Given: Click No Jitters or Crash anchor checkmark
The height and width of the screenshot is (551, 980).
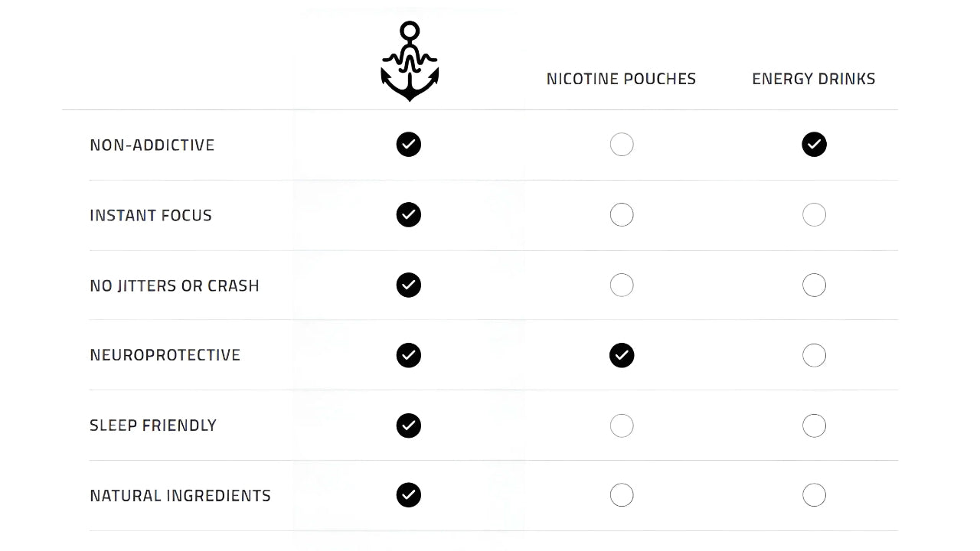Looking at the screenshot, I should 409,285.
